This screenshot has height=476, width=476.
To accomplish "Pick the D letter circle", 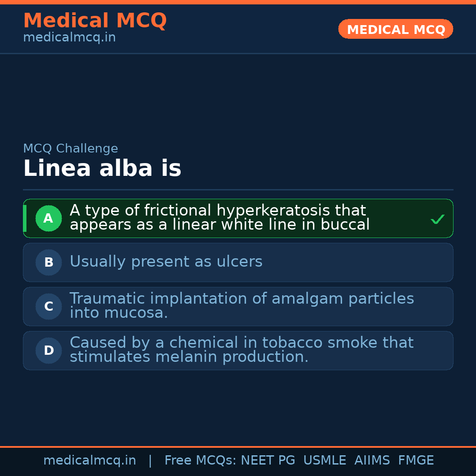I will click(x=48, y=351).
